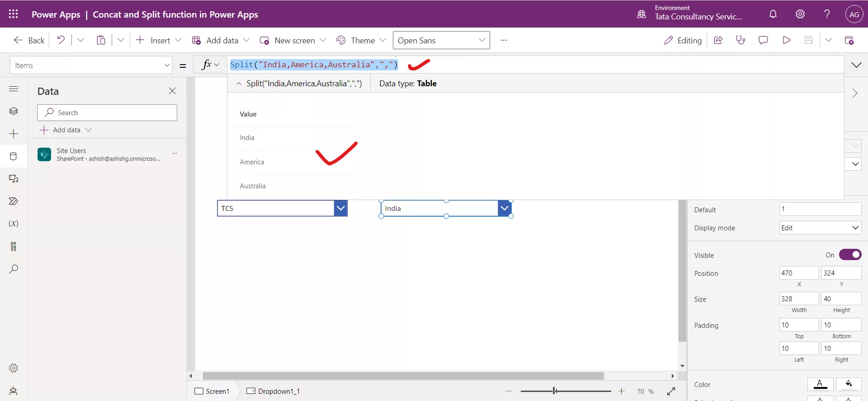This screenshot has height=401, width=868.
Task: Go Back from the editor
Action: coord(29,40)
